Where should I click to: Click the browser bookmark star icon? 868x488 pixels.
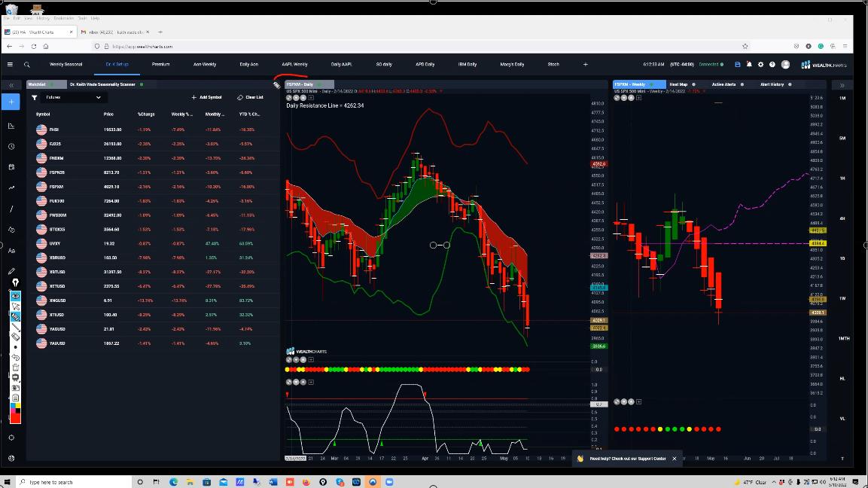point(745,47)
